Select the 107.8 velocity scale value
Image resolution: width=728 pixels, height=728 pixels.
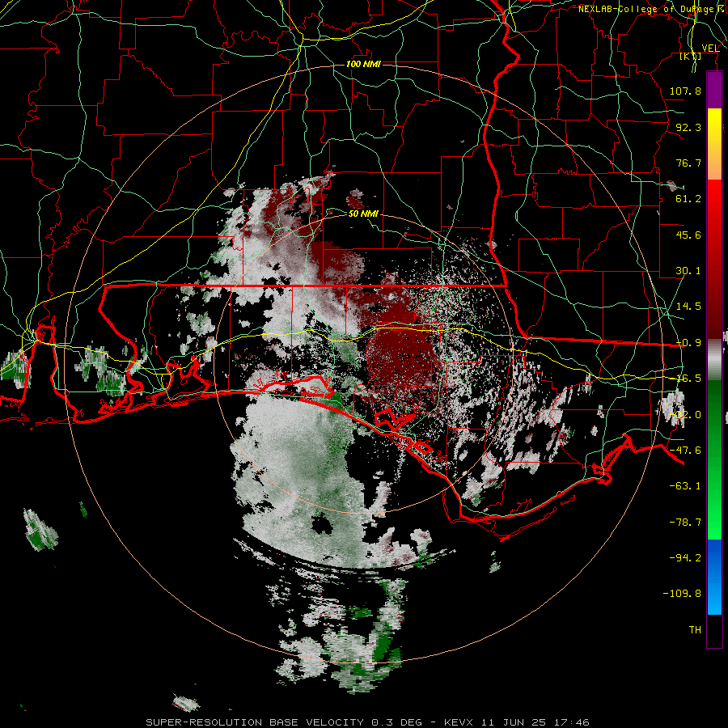pyautogui.click(x=685, y=91)
